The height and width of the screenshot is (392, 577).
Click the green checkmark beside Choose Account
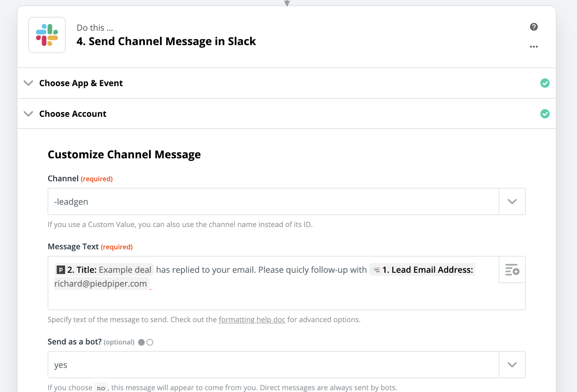click(545, 114)
